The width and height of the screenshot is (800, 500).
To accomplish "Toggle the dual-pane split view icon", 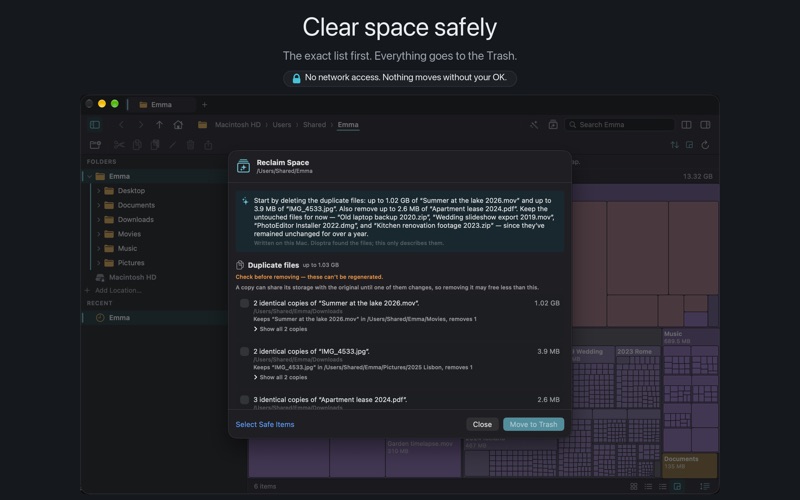I will 686,124.
